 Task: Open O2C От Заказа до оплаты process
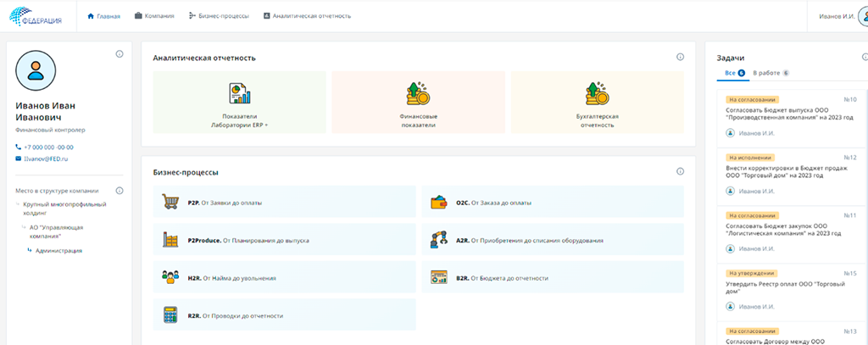(553, 202)
